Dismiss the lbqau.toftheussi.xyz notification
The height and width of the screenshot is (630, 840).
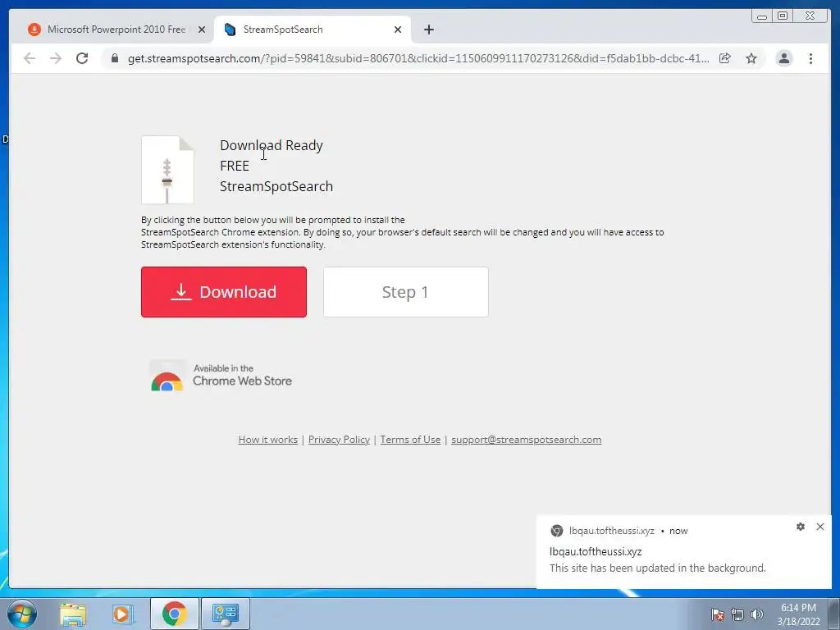819,527
